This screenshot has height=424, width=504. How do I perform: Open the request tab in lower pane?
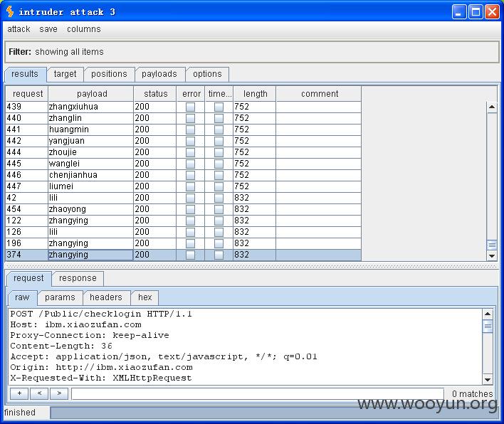[x=28, y=278]
